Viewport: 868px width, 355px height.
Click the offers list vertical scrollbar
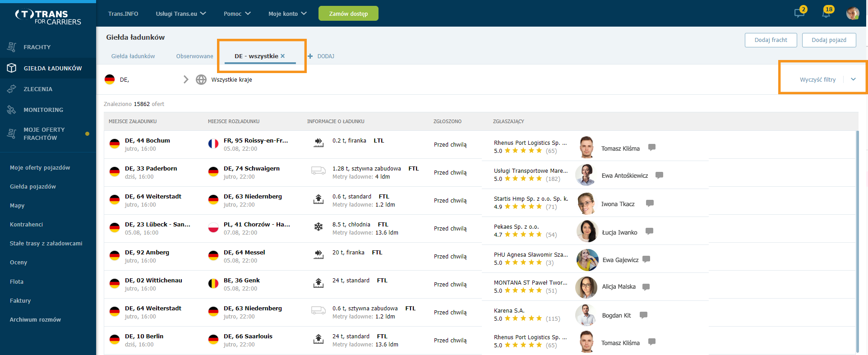pos(857,241)
